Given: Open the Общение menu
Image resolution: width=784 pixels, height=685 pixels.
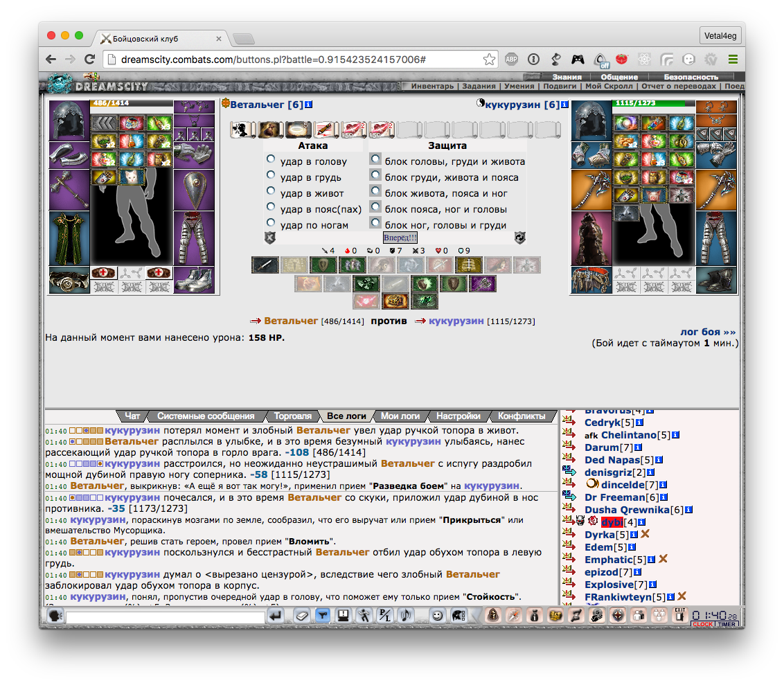Looking at the screenshot, I should click(x=619, y=77).
